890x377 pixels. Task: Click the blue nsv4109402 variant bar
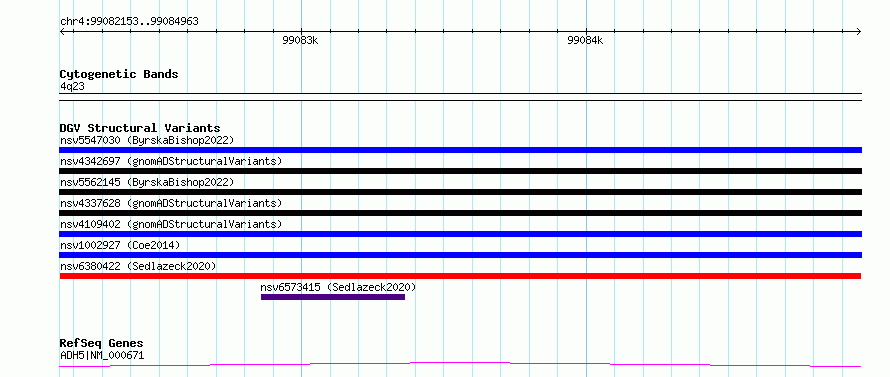tap(460, 234)
